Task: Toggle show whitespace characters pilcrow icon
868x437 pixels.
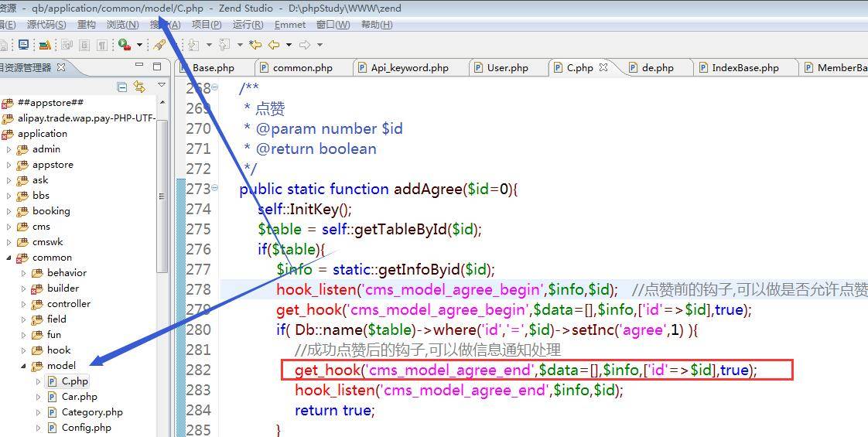Action: tap(103, 45)
